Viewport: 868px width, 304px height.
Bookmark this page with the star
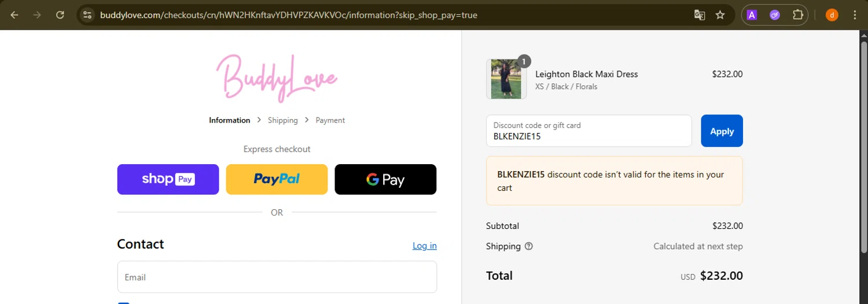[720, 15]
